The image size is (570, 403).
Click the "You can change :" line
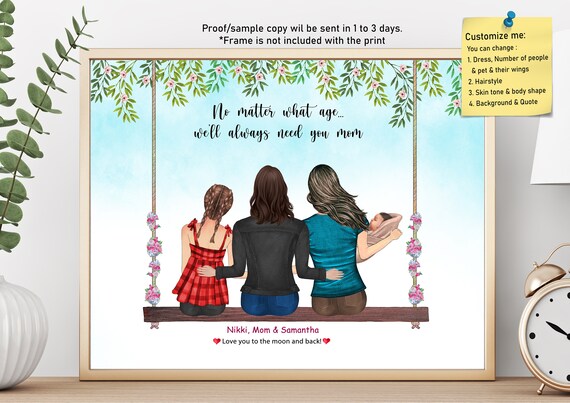[x=491, y=48]
